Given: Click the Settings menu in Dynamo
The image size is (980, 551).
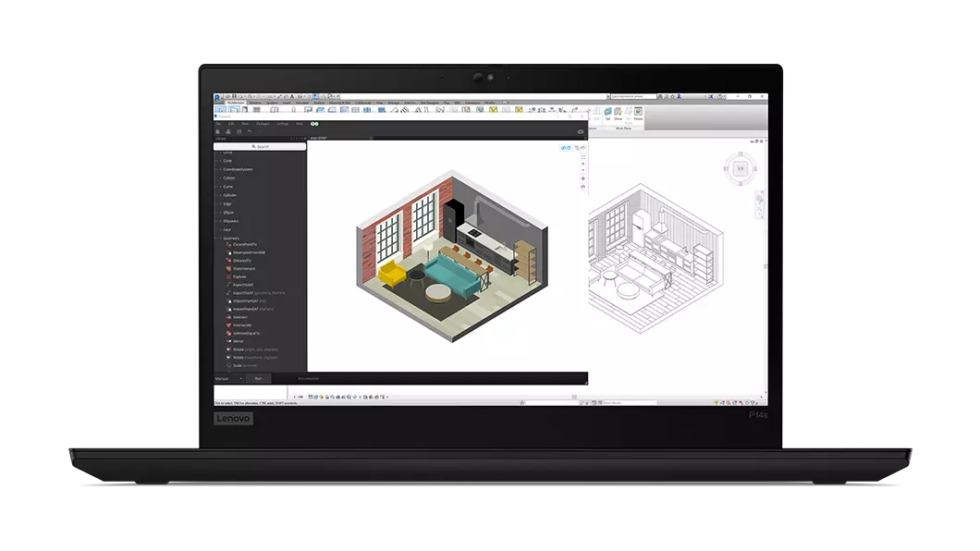Looking at the screenshot, I should [x=282, y=123].
